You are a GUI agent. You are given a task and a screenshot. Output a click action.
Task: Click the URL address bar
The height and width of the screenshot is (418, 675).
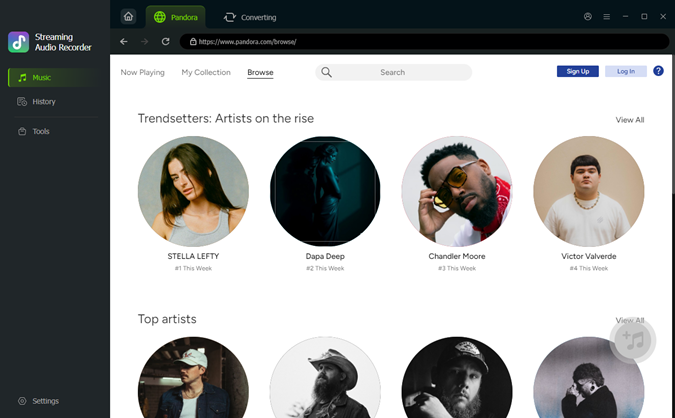click(x=424, y=42)
